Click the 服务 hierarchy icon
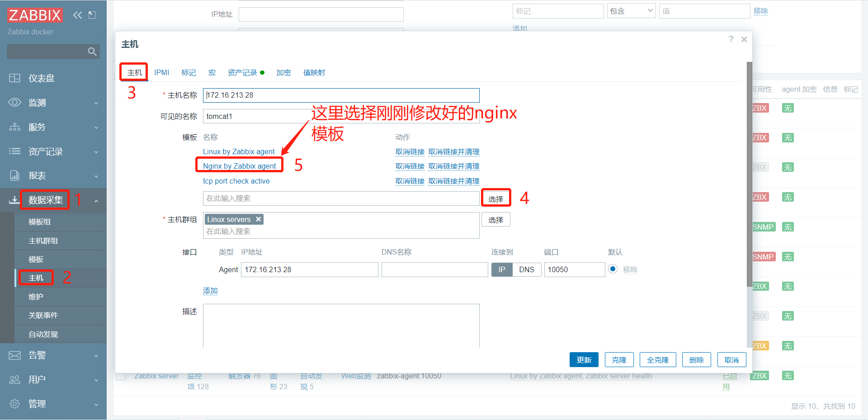 click(14, 127)
